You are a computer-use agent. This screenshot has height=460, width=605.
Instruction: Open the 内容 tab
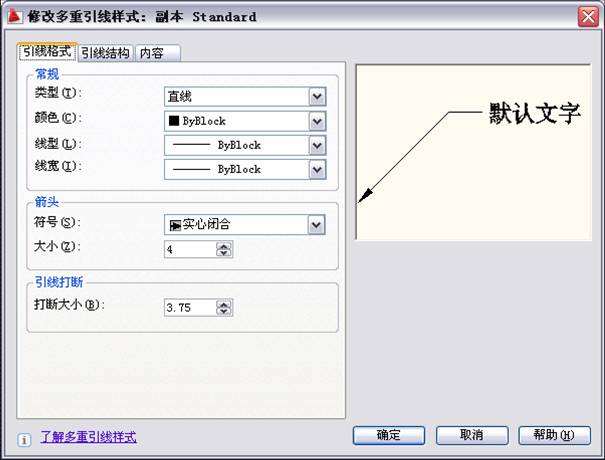pos(158,53)
